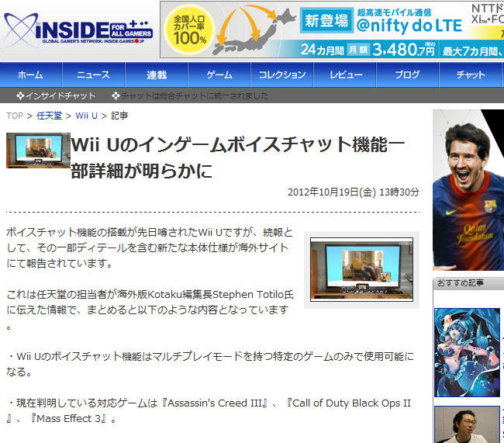Click the paragraph starting ボイスチャット機能の搭載が
The width and height of the screenshot is (504, 443).
click(150, 247)
